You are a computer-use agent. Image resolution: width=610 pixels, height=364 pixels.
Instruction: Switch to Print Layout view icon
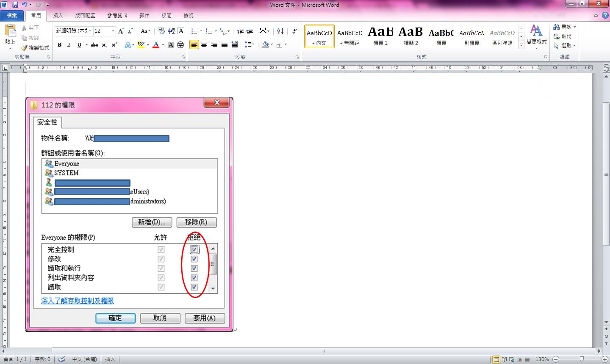pyautogui.click(x=496, y=359)
